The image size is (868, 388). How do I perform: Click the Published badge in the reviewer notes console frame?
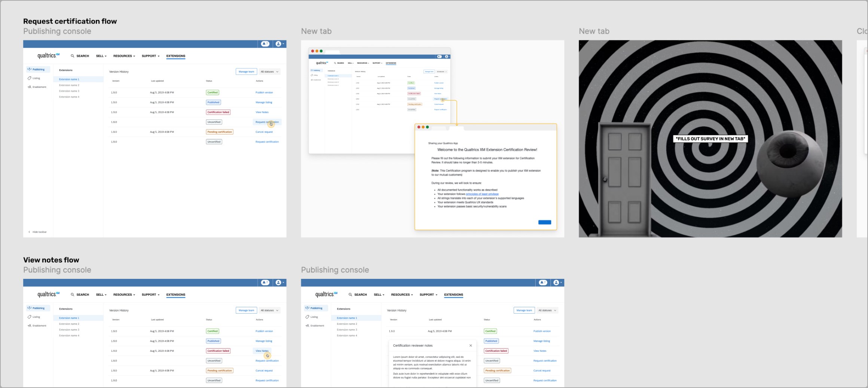(x=491, y=341)
